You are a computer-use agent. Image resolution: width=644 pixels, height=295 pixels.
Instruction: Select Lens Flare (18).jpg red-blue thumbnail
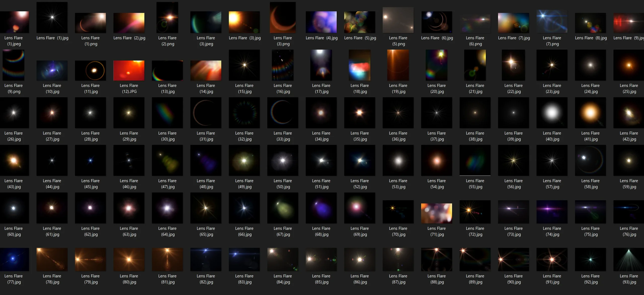[359, 65]
